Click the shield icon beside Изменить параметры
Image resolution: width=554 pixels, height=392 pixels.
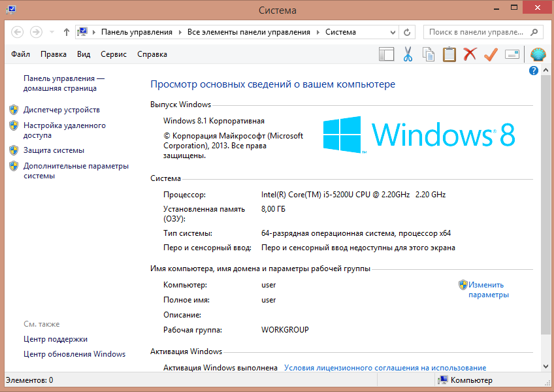click(463, 285)
